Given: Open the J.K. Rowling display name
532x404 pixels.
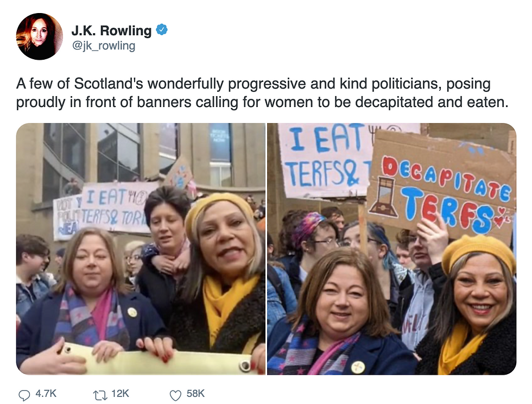Looking at the screenshot, I should click(111, 30).
